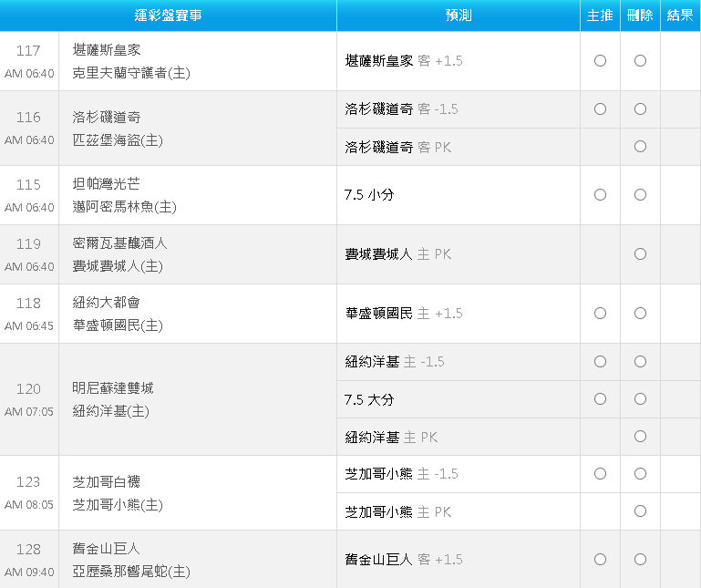Choose 刪除 for 紐約洋基 主 PK
Screen dimensions: 701x588
point(640,437)
